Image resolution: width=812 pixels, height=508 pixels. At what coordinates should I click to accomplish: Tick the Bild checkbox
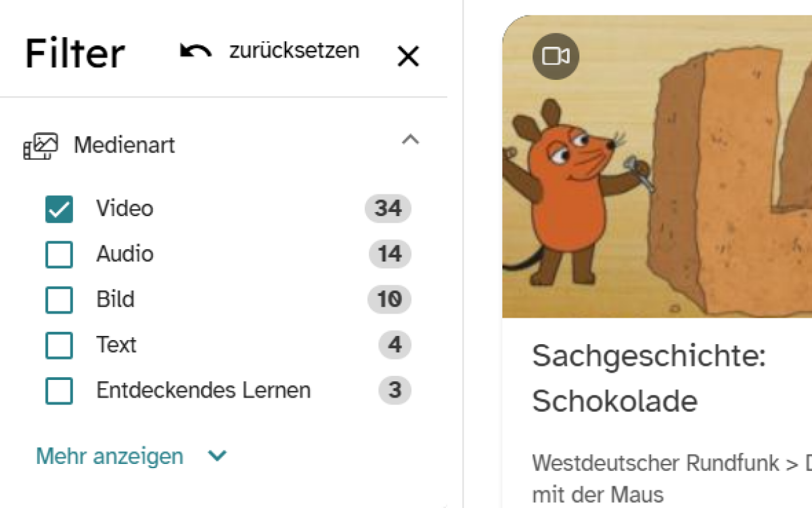coord(59,300)
